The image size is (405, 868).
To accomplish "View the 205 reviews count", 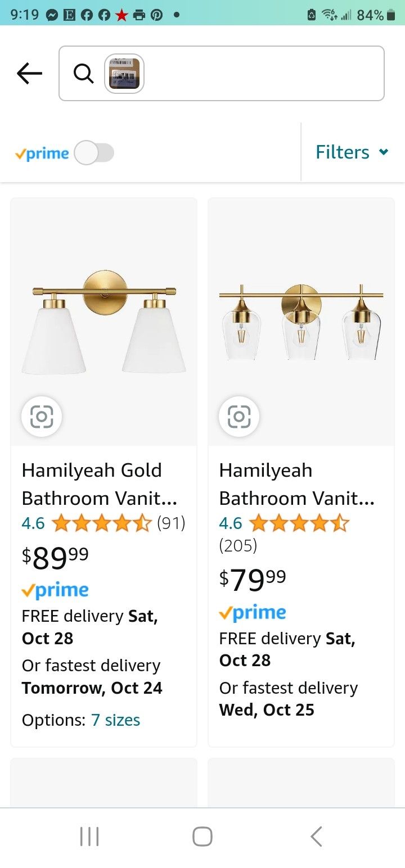I will (238, 545).
